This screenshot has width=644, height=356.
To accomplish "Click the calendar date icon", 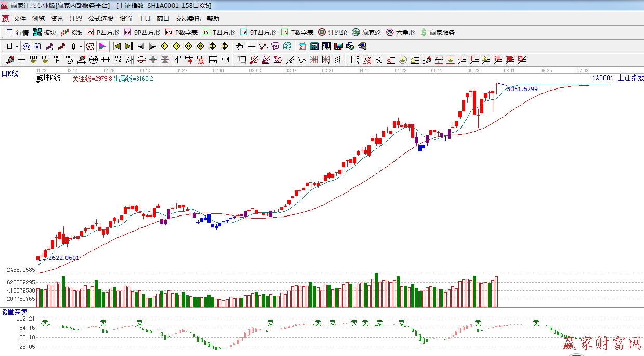I will tap(302, 46).
